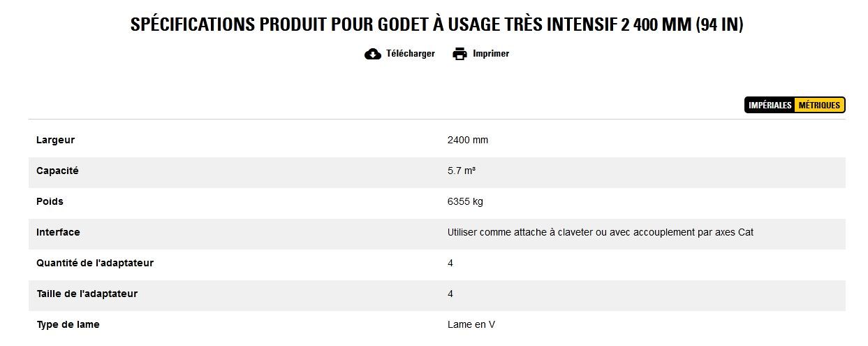This screenshot has height=346, width=868.
Task: Click the printer icon
Action: tap(459, 54)
